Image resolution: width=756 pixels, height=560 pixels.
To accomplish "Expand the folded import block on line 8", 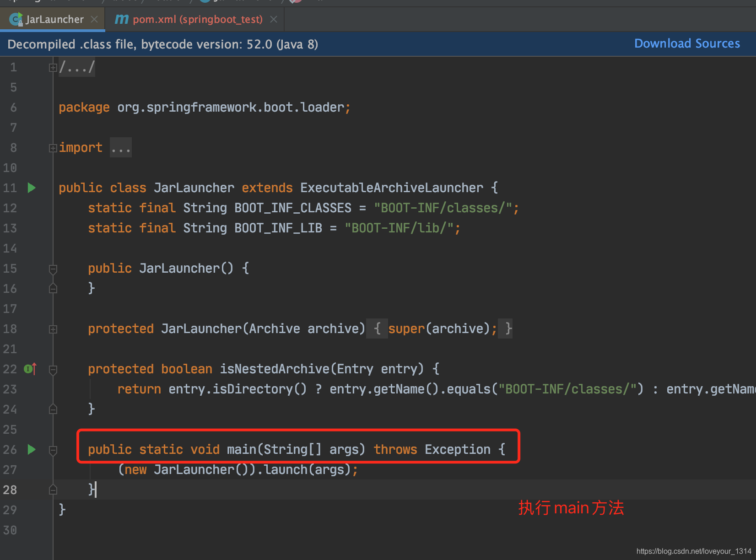I will (x=53, y=148).
